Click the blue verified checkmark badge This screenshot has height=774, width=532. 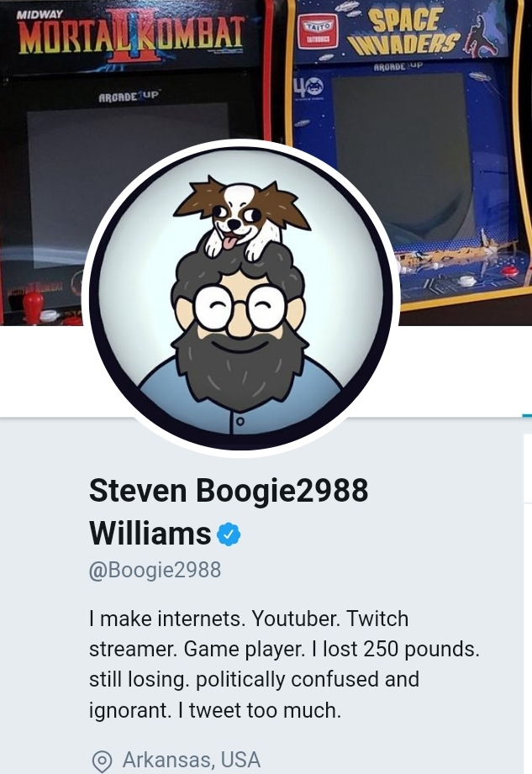point(229,534)
